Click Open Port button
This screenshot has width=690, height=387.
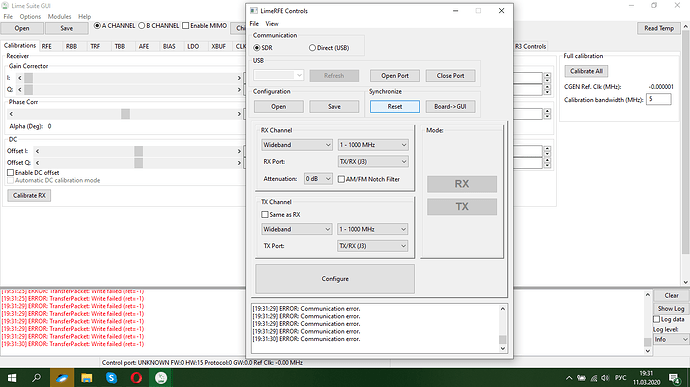(x=395, y=76)
